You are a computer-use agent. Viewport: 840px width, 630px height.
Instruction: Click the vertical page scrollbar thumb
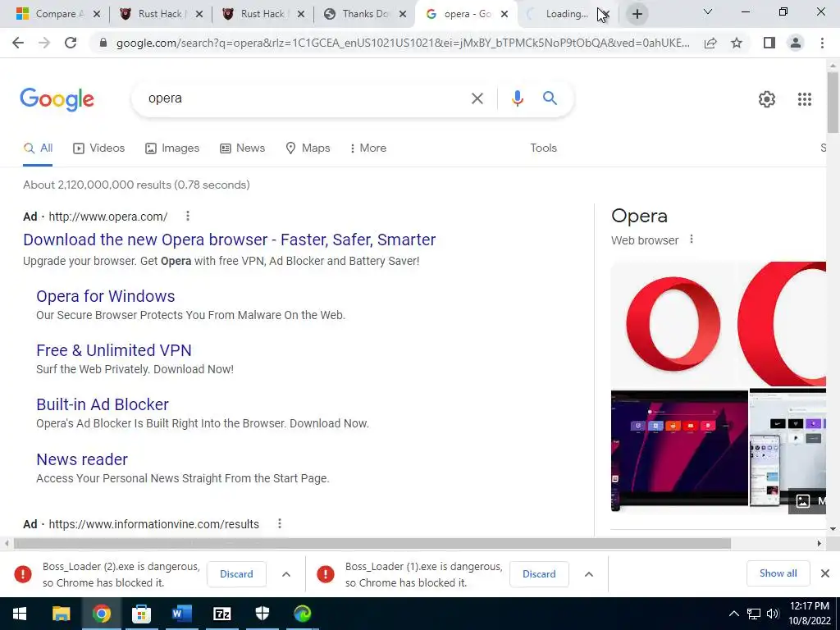pyautogui.click(x=833, y=102)
